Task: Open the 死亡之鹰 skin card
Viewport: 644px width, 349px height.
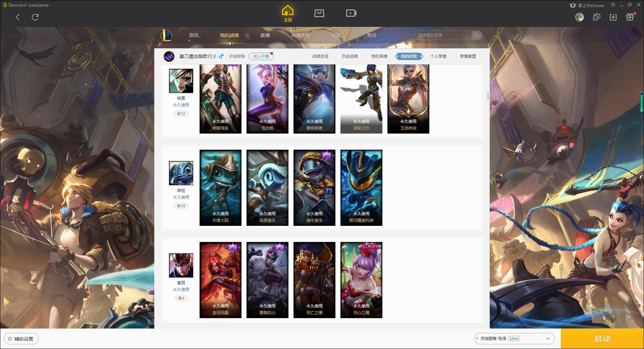Action: tap(314, 280)
